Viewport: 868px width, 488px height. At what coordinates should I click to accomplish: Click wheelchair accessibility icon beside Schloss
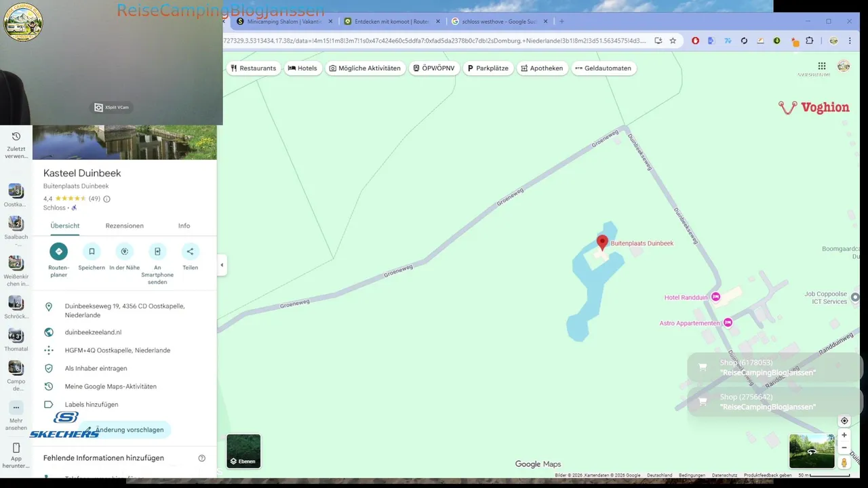tap(74, 208)
